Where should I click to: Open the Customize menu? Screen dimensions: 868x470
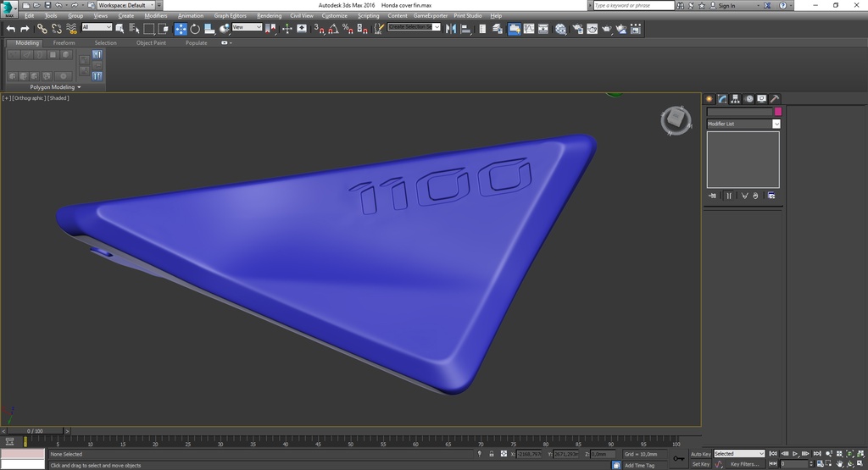click(x=334, y=15)
